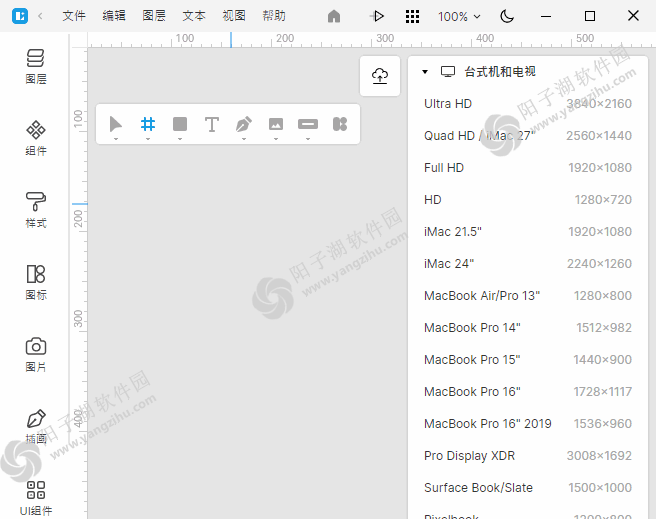The height and width of the screenshot is (519, 656).
Task: Open the 组件 components panel
Action: [x=36, y=138]
